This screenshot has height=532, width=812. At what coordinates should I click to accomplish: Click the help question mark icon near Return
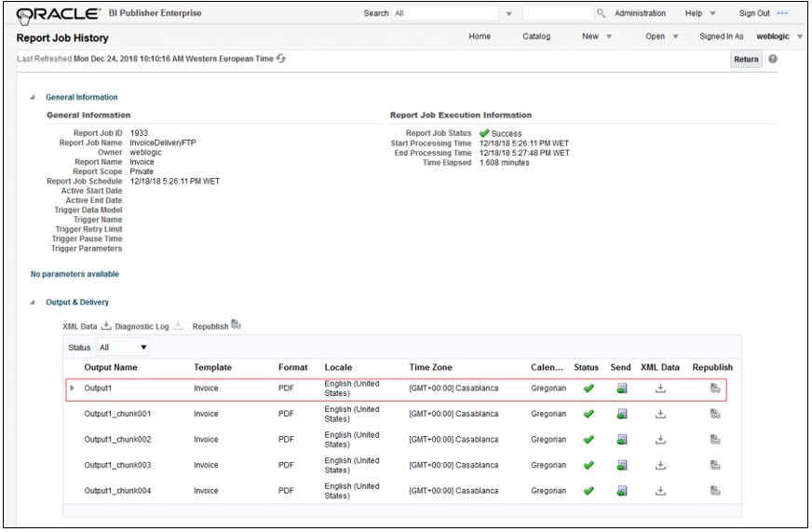772,60
